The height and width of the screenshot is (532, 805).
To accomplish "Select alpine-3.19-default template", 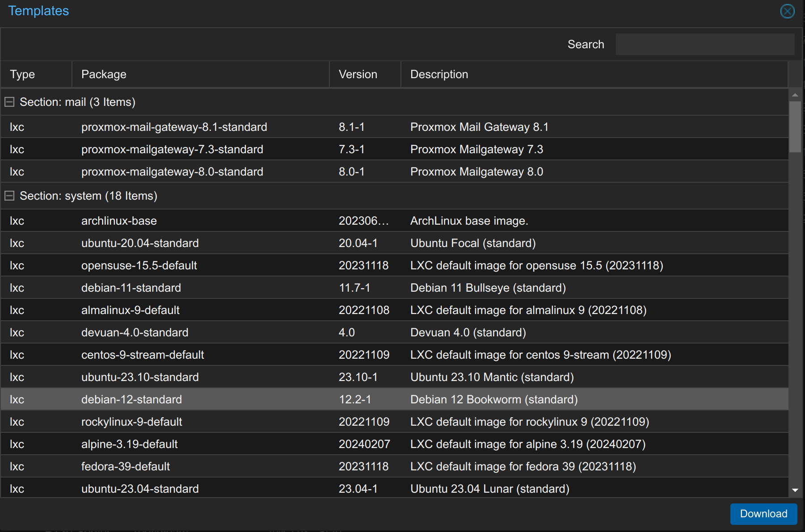I will point(394,444).
